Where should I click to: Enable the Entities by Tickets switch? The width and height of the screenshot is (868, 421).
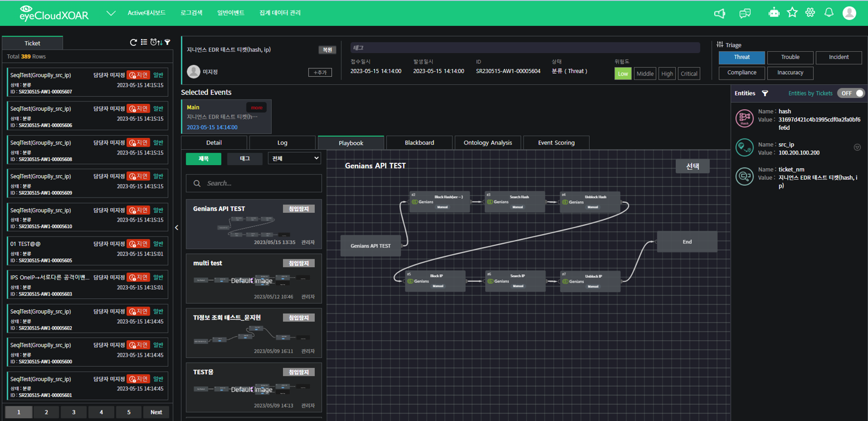tap(851, 93)
